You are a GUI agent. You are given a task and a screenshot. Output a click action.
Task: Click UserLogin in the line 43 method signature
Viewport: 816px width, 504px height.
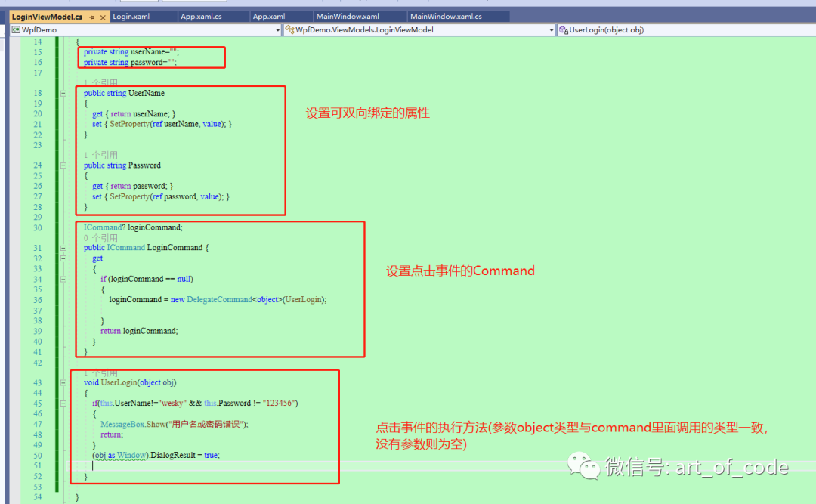click(119, 382)
